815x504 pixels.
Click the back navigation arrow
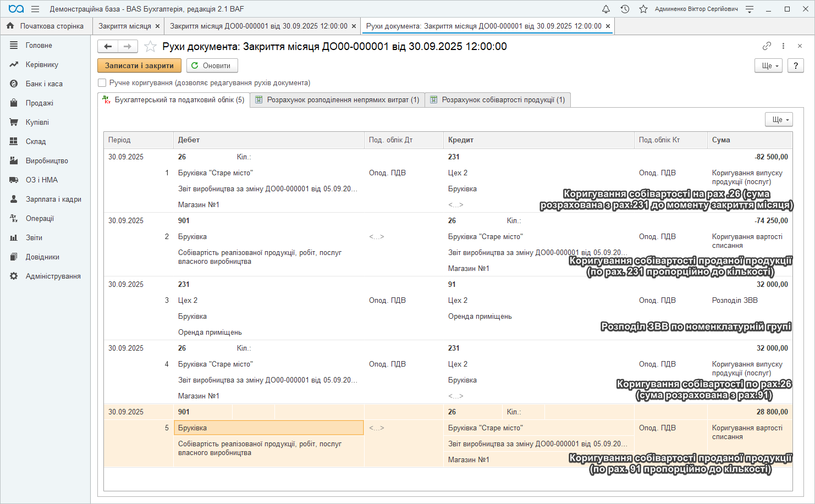[108, 47]
